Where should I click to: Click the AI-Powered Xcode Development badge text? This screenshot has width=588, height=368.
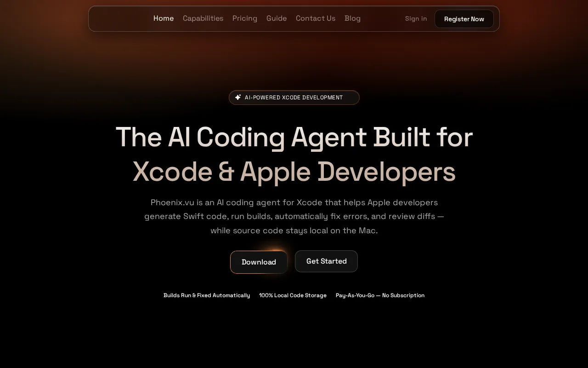[294, 98]
